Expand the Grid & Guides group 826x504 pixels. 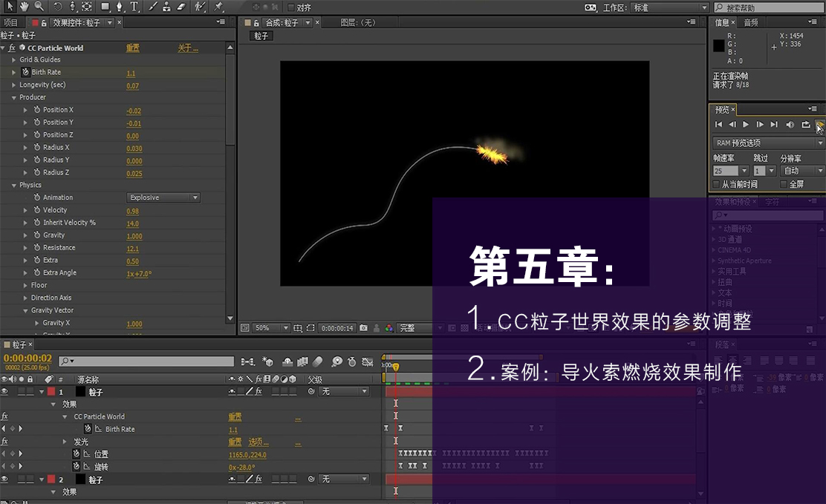coord(13,60)
